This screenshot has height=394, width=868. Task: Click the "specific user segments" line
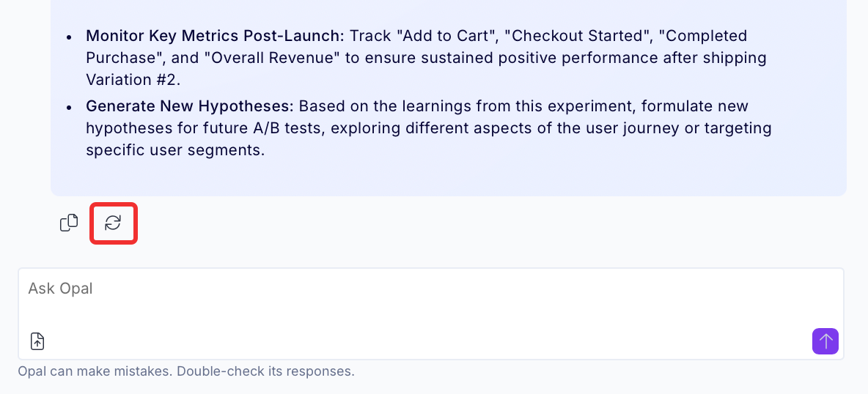coord(175,150)
